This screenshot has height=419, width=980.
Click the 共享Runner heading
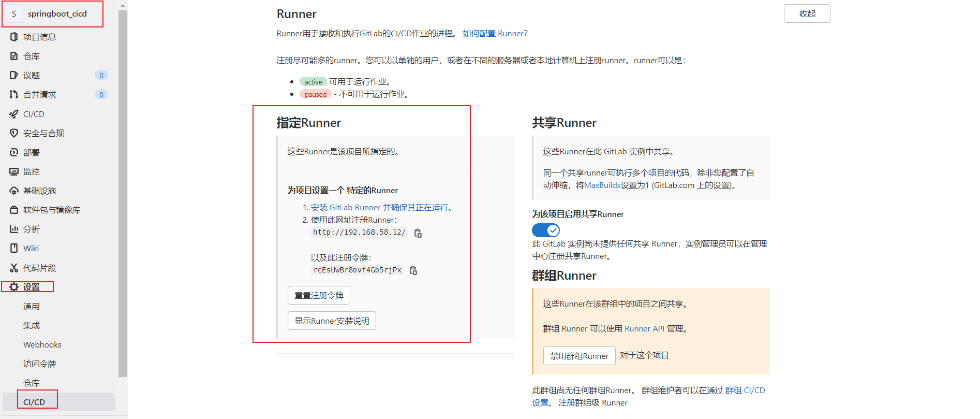564,123
